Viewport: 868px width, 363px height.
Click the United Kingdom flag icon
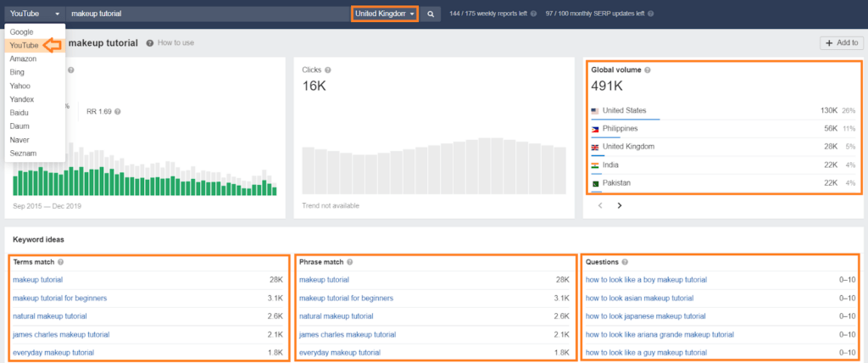[x=595, y=148]
